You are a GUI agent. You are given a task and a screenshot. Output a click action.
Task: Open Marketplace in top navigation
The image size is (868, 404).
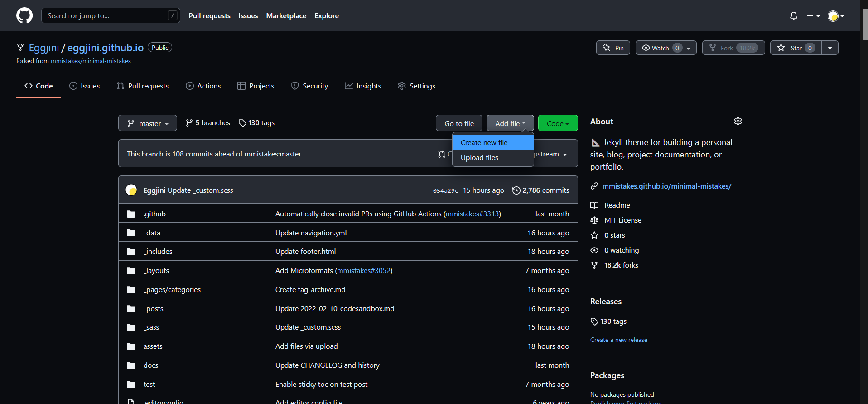(286, 15)
